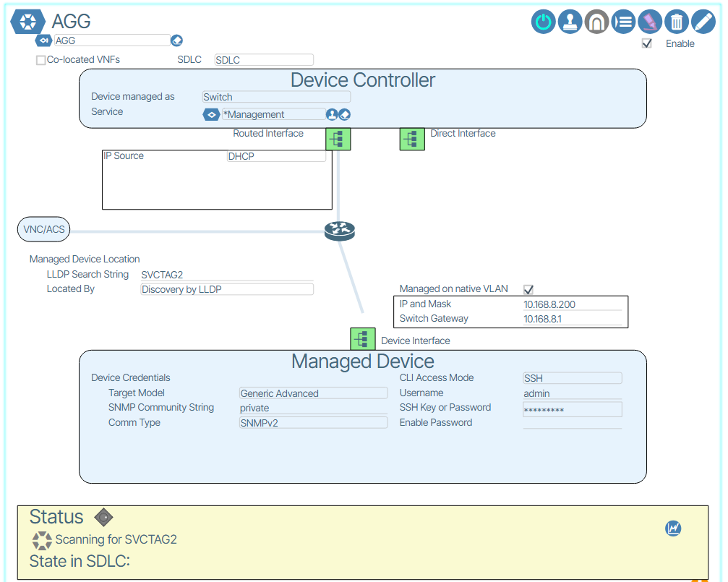Screen dimensions: 728x582
Task: Click the router icon on network line
Action: click(339, 231)
